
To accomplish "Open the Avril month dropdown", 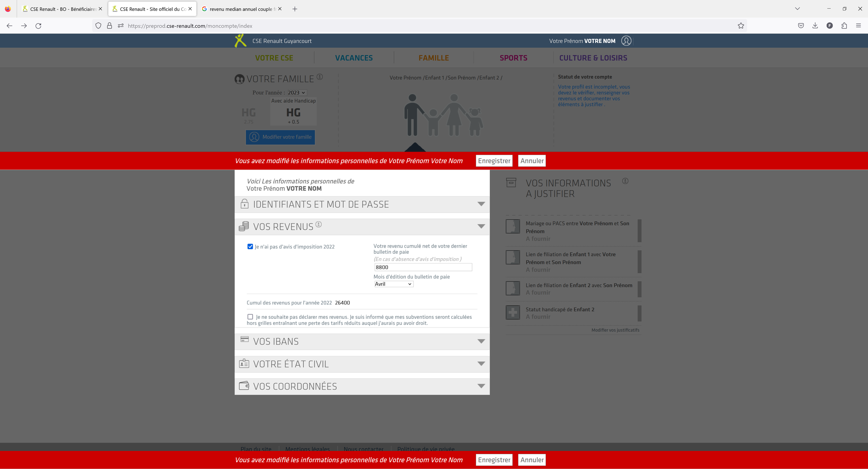I will click(394, 284).
